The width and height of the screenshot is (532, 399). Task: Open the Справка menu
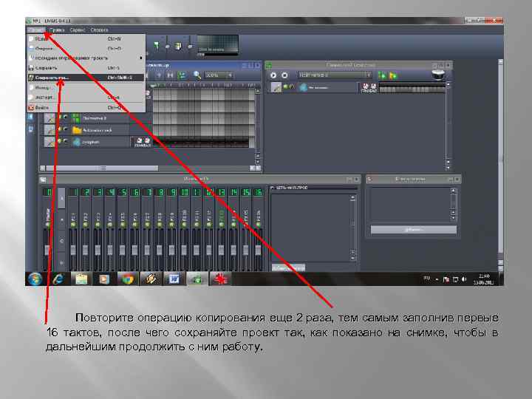99,30
